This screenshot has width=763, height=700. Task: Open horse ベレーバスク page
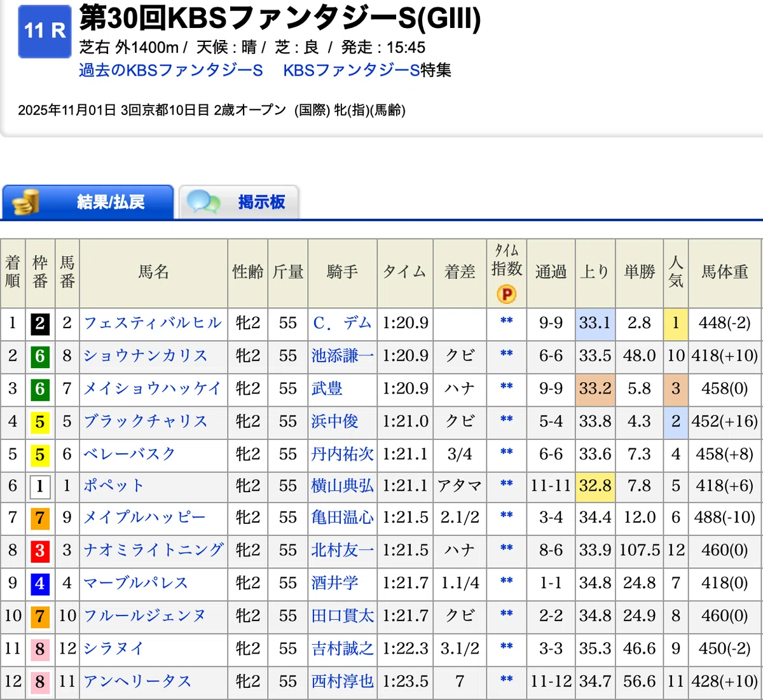[x=130, y=454]
